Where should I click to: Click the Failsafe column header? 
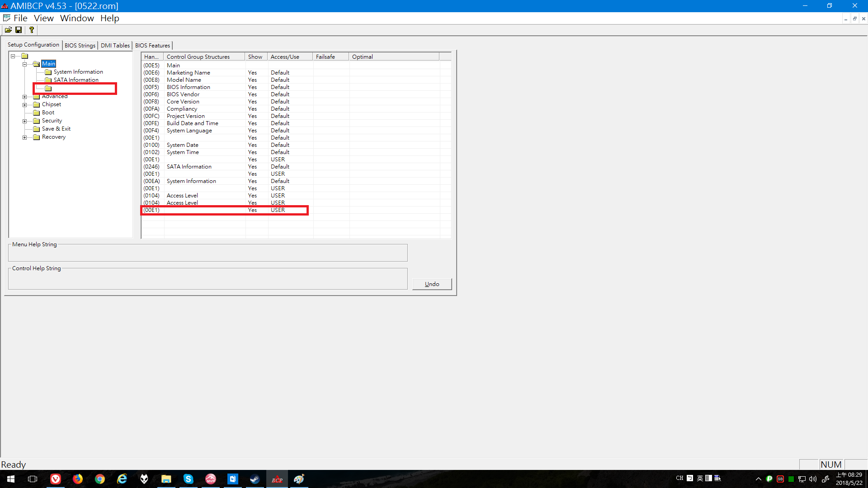[331, 56]
